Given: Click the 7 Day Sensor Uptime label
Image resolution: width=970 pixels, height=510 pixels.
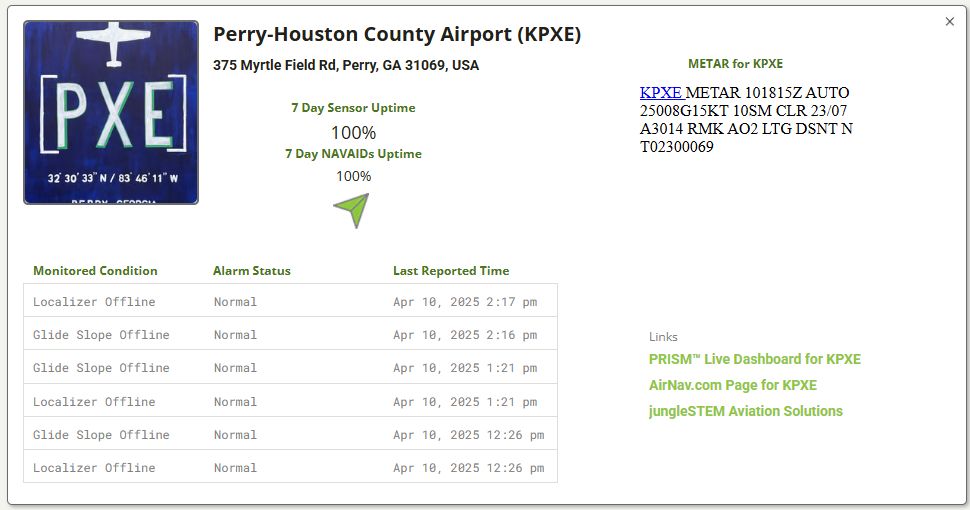Looking at the screenshot, I should coord(353,108).
